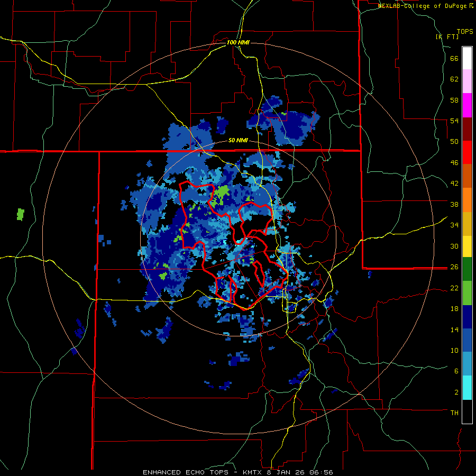Click the 58 legend value
The width and height of the screenshot is (476, 476).
click(x=454, y=100)
